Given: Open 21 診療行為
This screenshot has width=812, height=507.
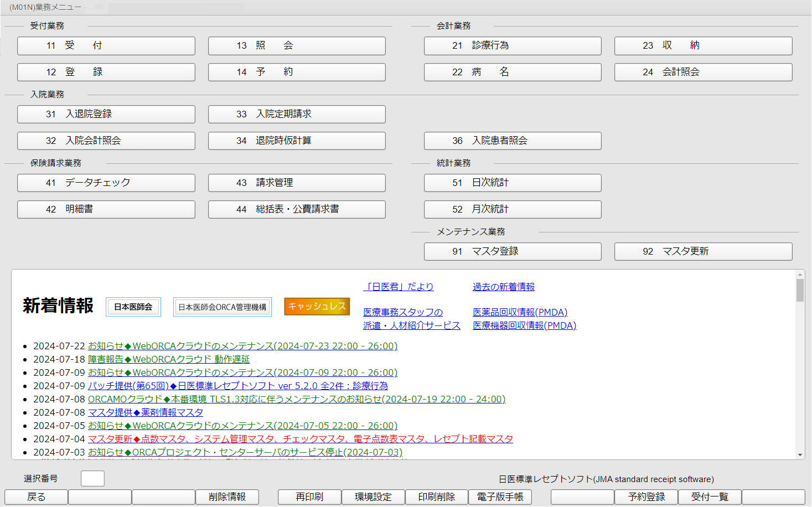Looking at the screenshot, I should click(x=513, y=46).
